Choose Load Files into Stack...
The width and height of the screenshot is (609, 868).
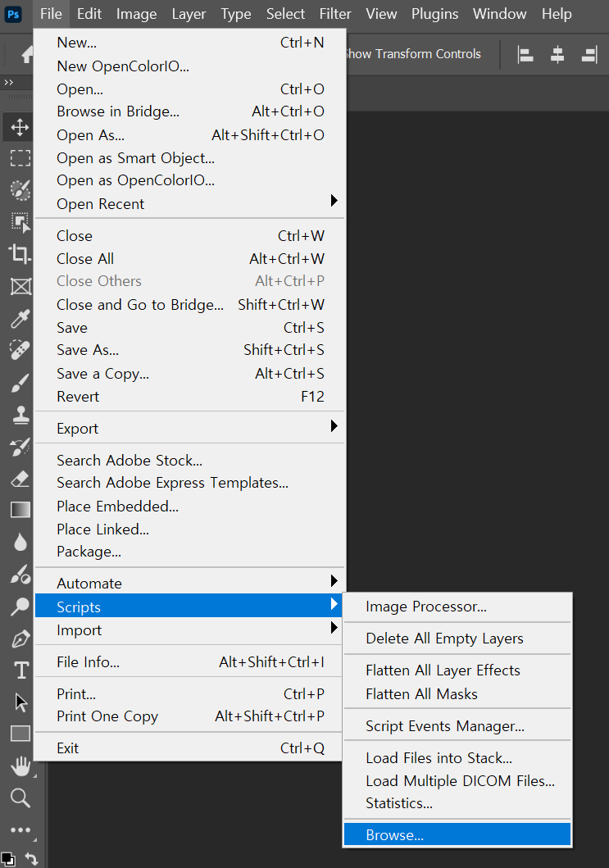pyautogui.click(x=457, y=757)
